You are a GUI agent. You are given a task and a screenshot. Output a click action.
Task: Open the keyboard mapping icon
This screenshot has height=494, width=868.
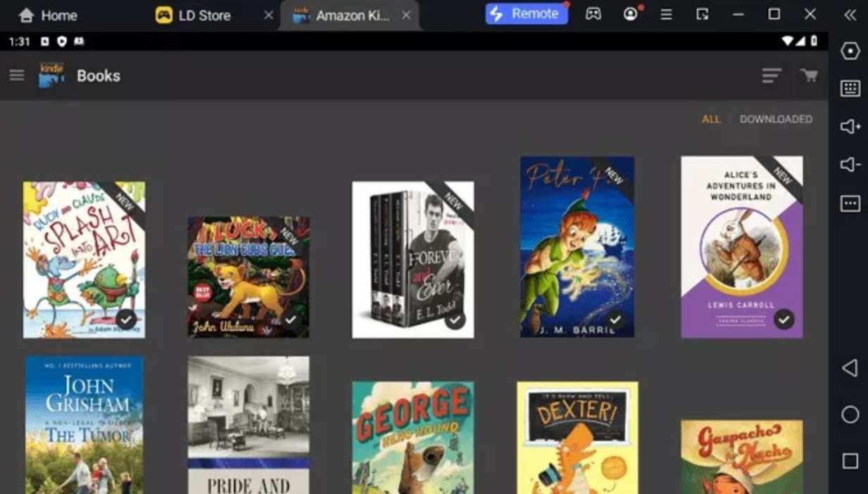coord(850,89)
